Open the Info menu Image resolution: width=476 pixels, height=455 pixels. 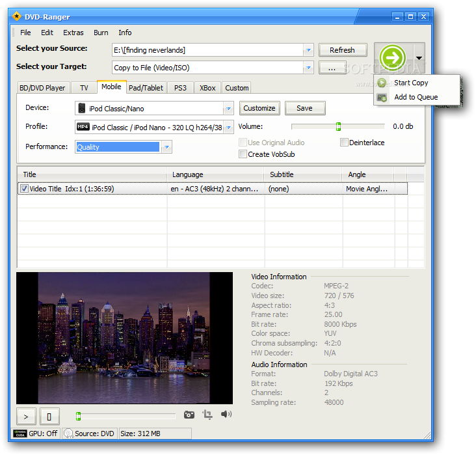tap(125, 33)
